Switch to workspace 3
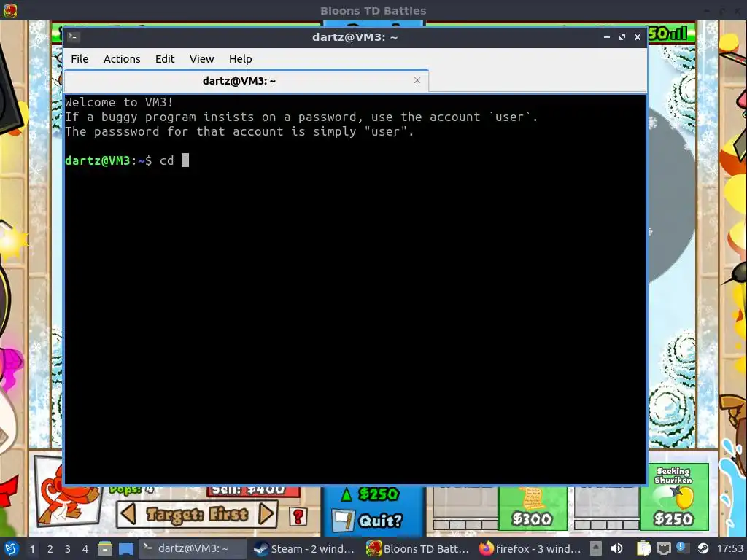Viewport: 747px width, 560px height. 68,549
